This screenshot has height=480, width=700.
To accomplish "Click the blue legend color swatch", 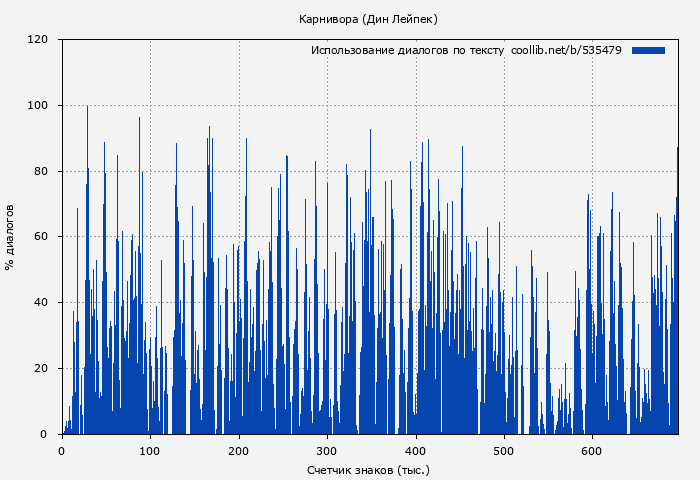I will coord(648,50).
